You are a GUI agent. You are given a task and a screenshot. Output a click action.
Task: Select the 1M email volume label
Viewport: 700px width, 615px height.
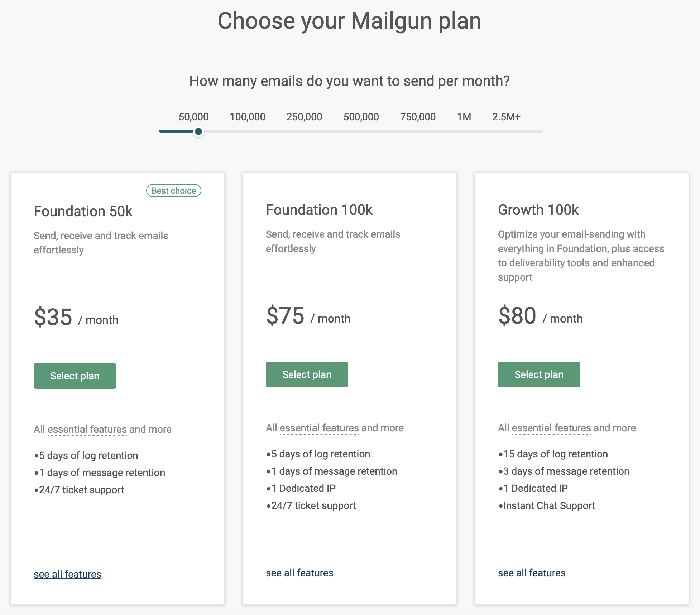[464, 116]
